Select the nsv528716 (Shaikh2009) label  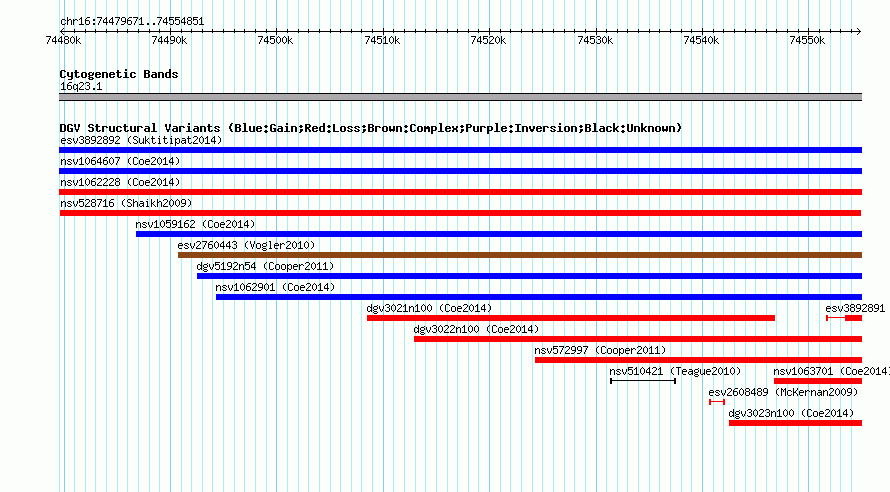[x=126, y=203]
